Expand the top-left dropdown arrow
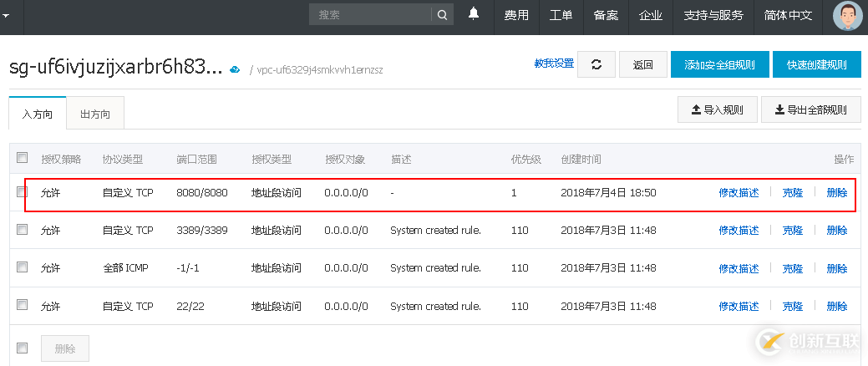 [x=7, y=15]
